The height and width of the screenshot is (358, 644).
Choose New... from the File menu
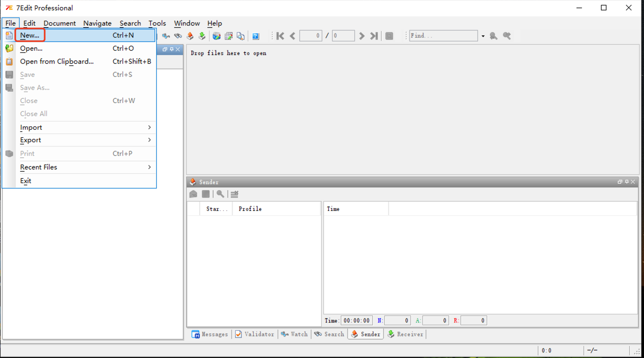30,35
